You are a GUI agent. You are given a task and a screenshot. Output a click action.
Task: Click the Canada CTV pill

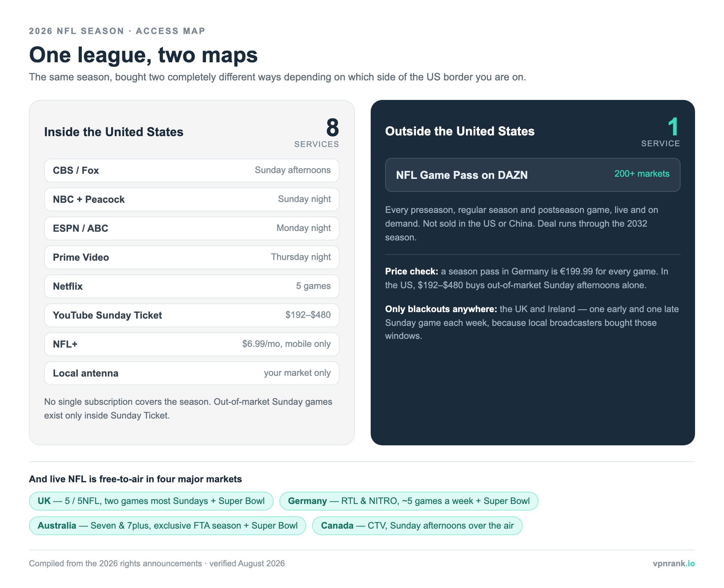point(417,526)
